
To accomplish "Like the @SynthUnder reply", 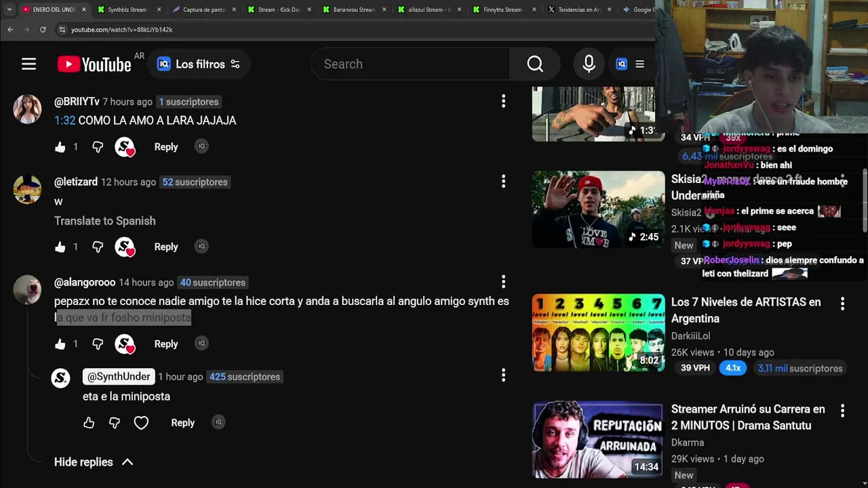I will (x=89, y=423).
